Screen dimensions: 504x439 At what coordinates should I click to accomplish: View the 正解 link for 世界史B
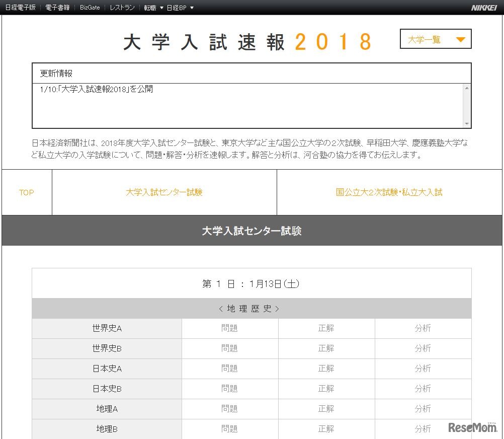click(326, 348)
